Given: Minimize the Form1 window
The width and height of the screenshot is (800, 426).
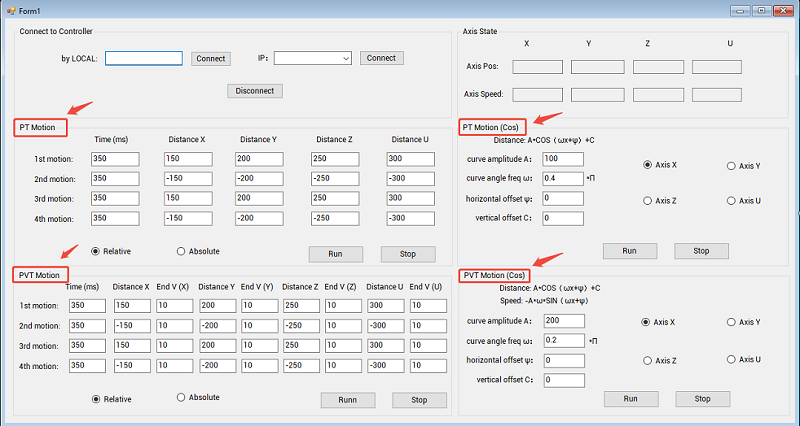Looking at the screenshot, I should [742, 9].
